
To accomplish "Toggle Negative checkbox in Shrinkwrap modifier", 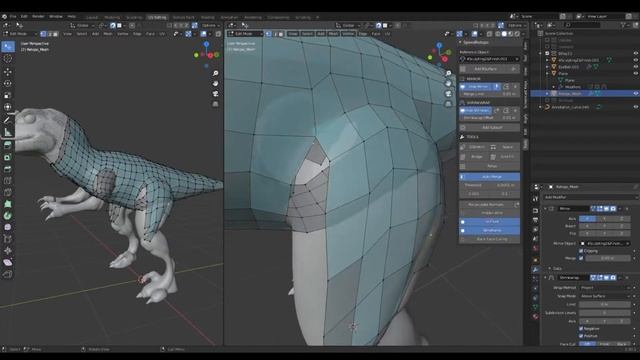I will (581, 329).
